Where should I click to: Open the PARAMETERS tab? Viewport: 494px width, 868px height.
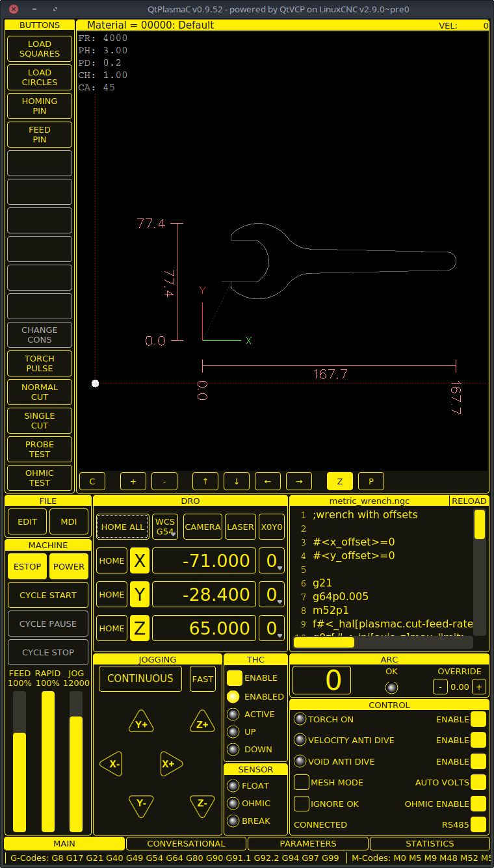[308, 843]
